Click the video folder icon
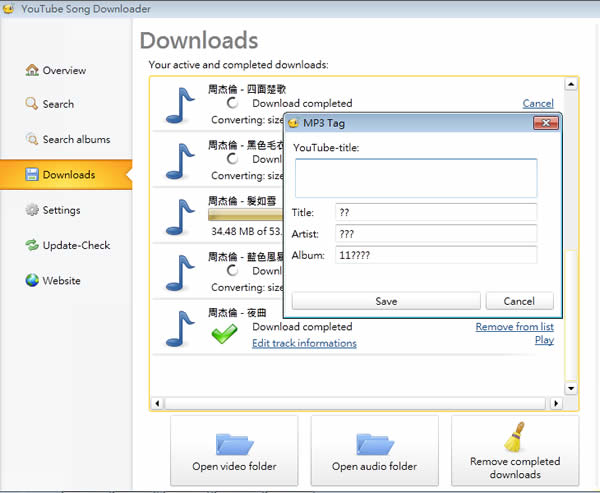 234,444
